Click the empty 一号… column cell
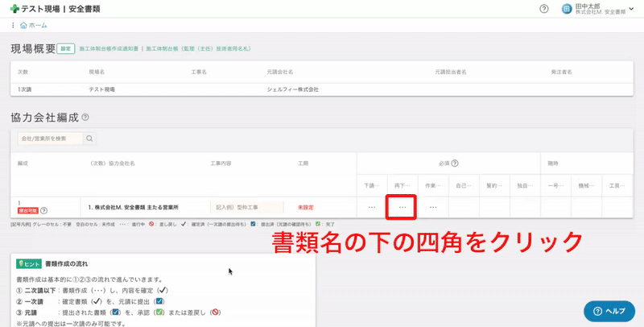The height and width of the screenshot is (327, 644). point(555,208)
